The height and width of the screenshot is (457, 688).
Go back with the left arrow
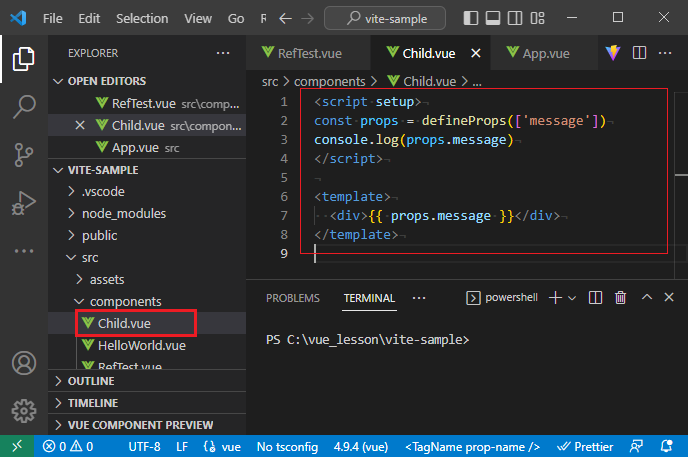click(286, 18)
